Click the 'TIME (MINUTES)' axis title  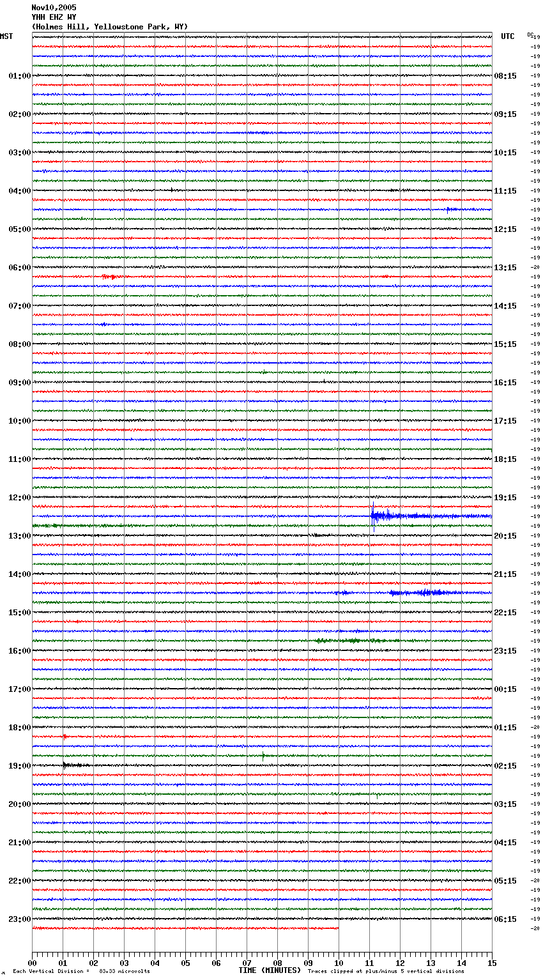[270, 970]
